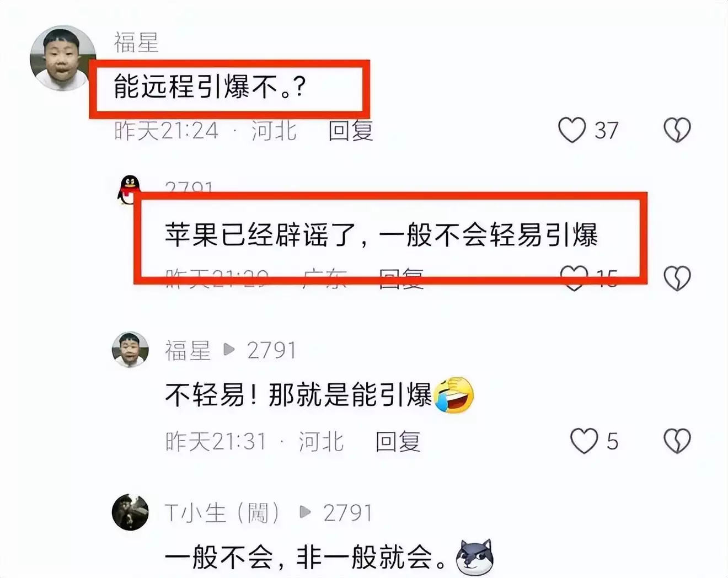The height and width of the screenshot is (578, 728).
Task: Like 福星's comment with 37 likes
Action: point(572,131)
